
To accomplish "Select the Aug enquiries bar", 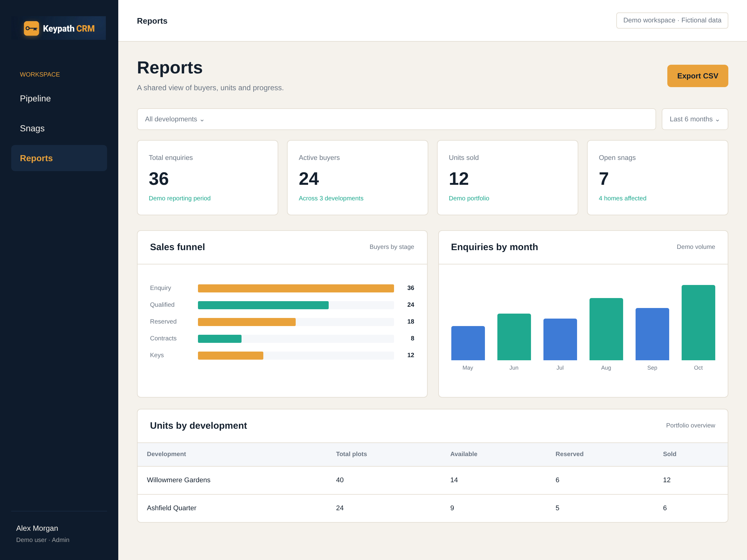I will point(606,329).
